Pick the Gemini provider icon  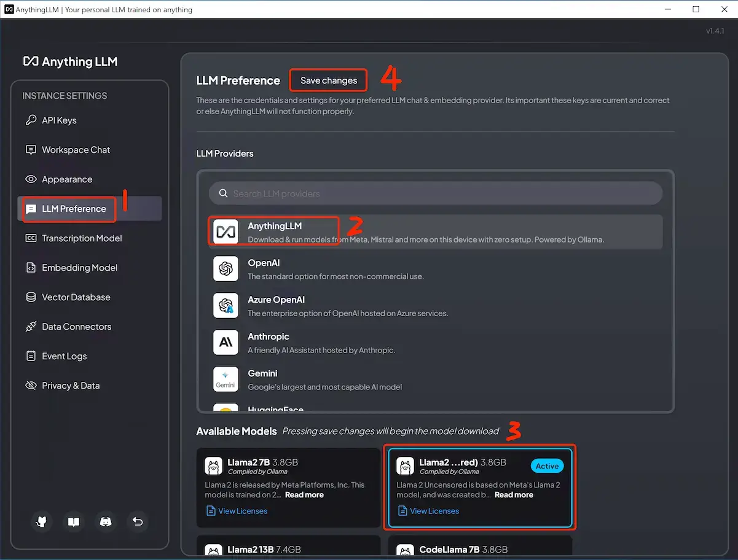click(226, 379)
